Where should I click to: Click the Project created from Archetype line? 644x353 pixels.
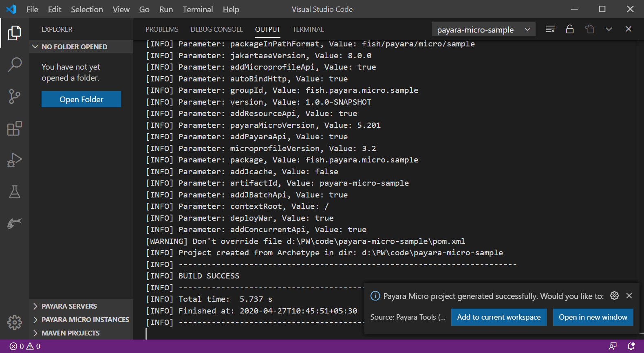[x=324, y=253]
